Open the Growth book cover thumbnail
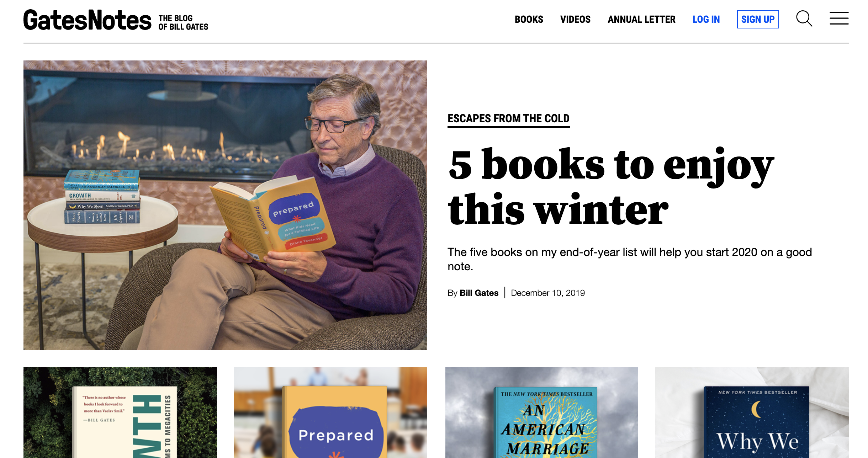Screen dimensions: 868x458 [120, 412]
